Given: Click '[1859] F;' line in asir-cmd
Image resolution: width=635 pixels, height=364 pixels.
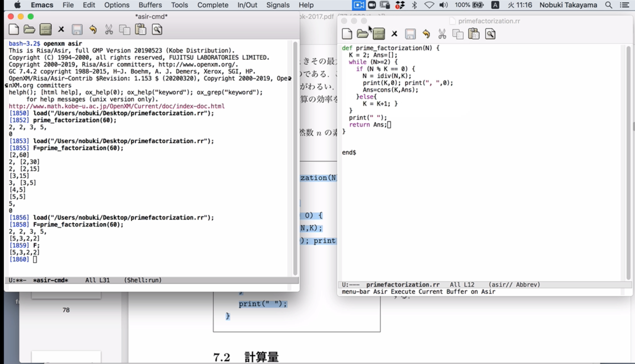Looking at the screenshot, I should pos(24,245).
